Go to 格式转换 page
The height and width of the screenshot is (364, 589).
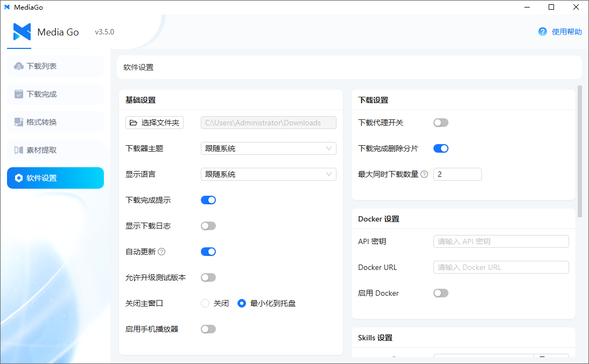[55, 122]
